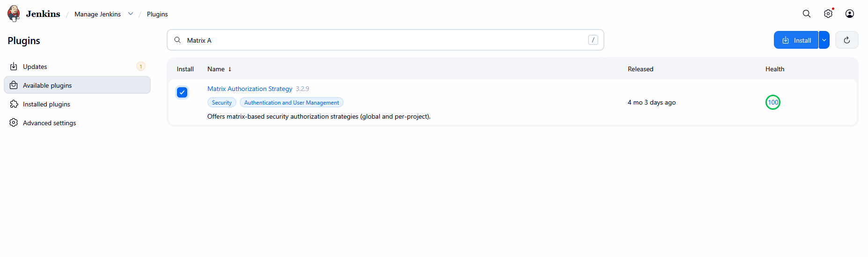Click the Security category tag
This screenshot has width=868, height=257.
coord(221,103)
